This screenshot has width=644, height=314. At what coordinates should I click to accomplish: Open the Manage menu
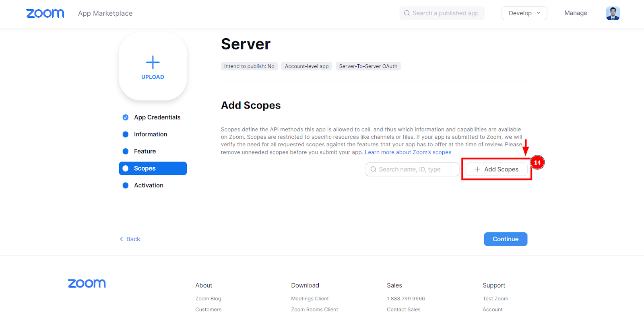(x=576, y=13)
